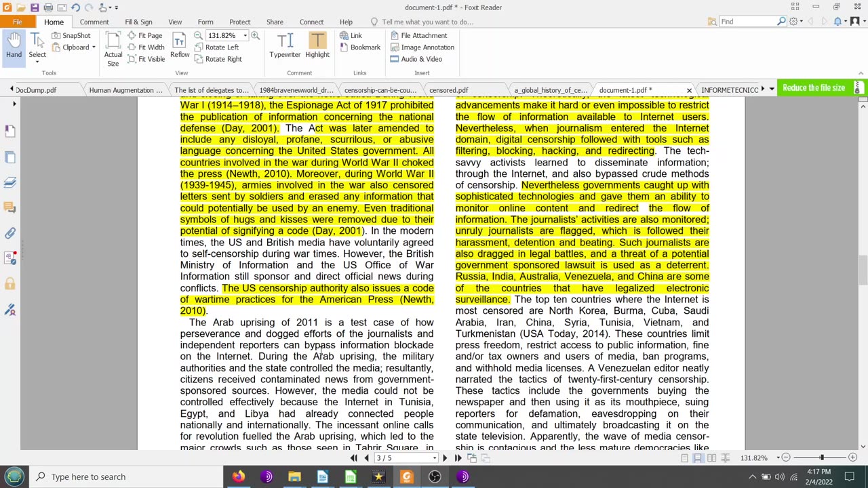
Task: Select the Typewriter tool
Action: [285, 46]
